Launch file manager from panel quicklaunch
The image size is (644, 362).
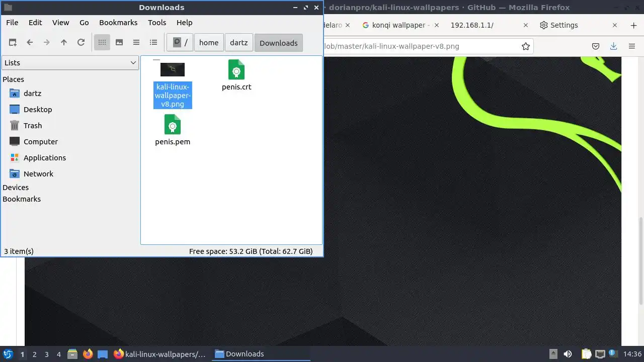(72, 354)
